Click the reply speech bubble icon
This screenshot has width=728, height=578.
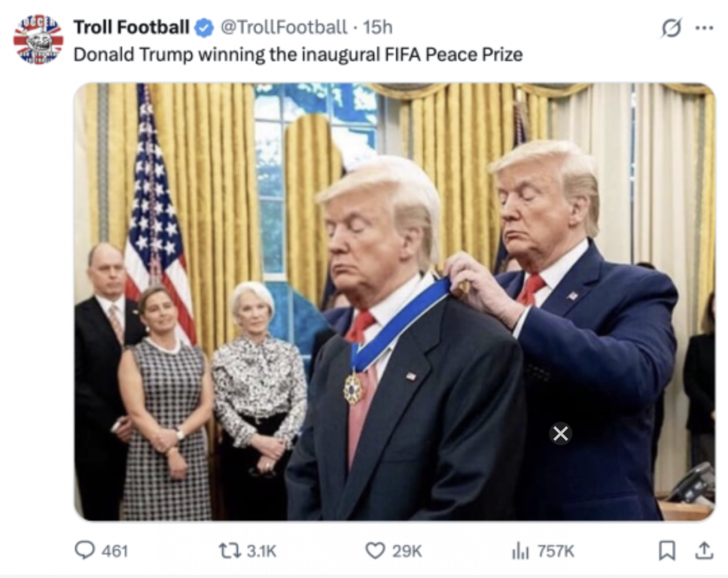[84, 551]
